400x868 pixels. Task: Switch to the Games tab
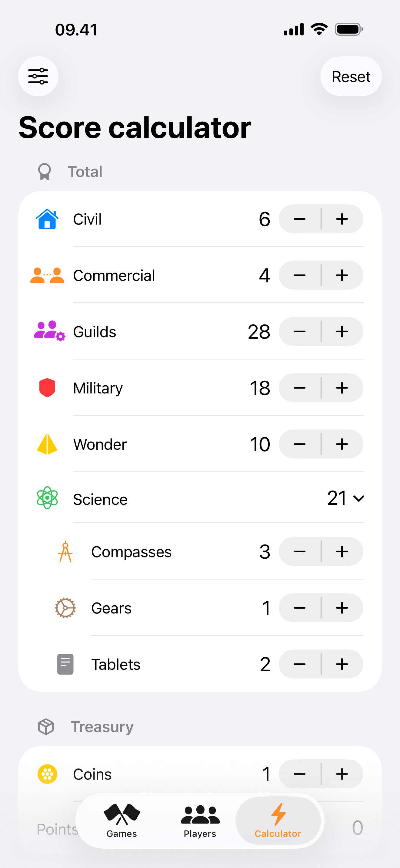[122, 821]
